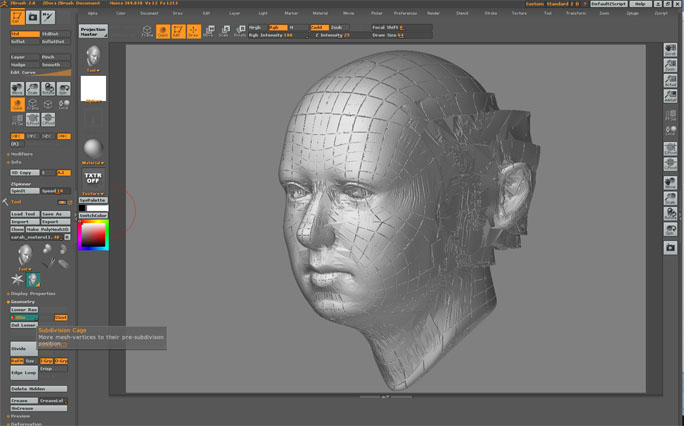Select the Zoom icon in the right shelf
684x426 pixels.
[670, 65]
